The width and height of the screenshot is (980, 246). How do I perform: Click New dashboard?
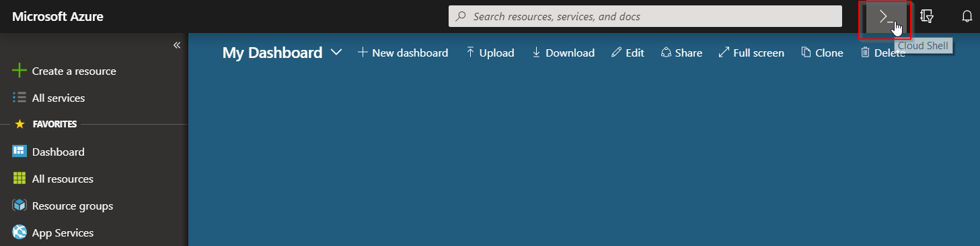tap(402, 53)
